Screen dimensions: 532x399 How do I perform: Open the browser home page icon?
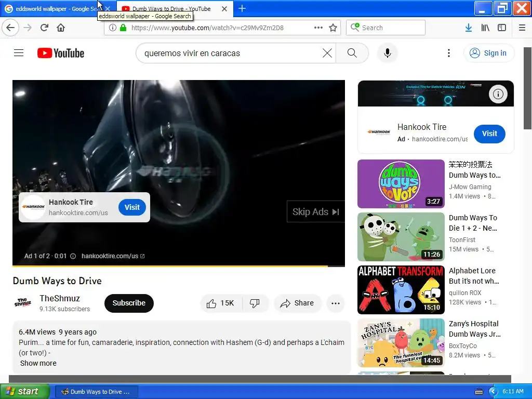click(x=61, y=28)
